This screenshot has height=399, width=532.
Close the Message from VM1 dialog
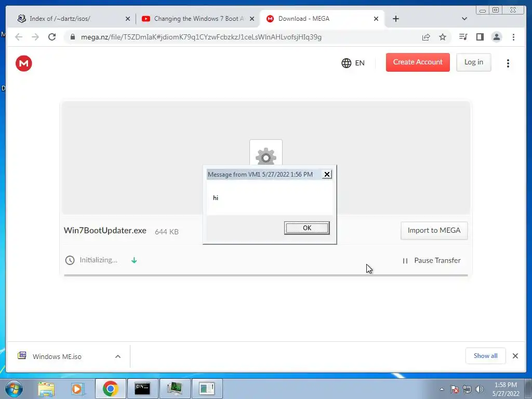(327, 175)
